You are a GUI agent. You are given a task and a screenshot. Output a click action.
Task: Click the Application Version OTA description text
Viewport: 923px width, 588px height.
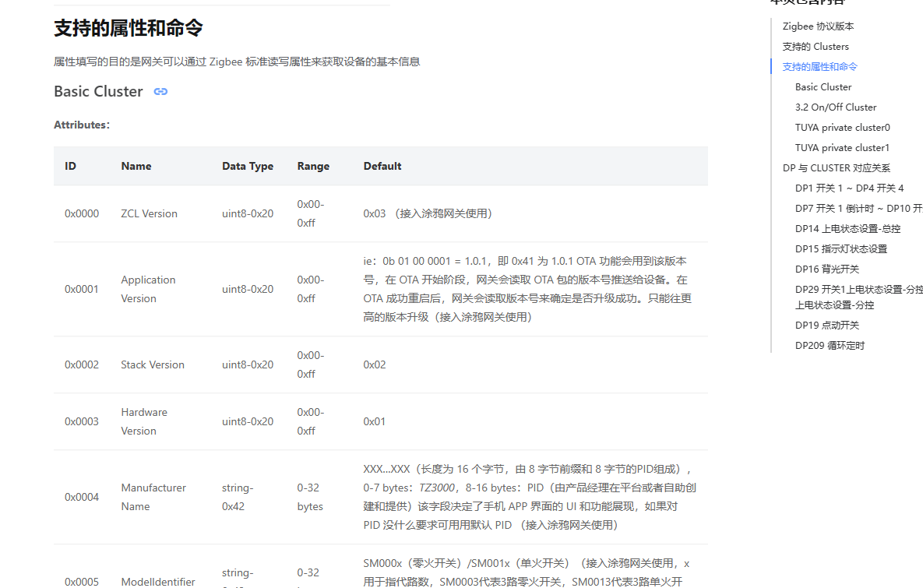(527, 289)
